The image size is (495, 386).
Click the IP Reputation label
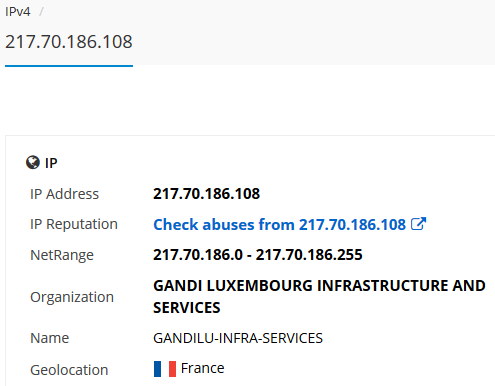pyautogui.click(x=74, y=224)
